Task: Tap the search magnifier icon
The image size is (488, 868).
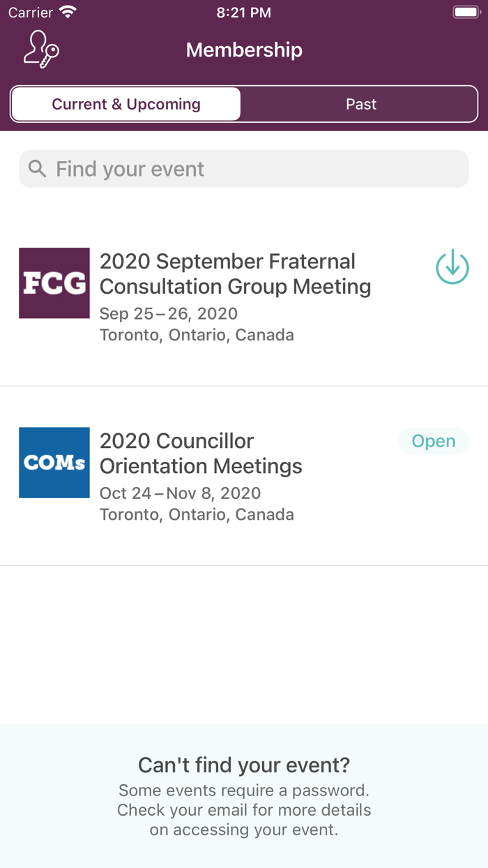Action: (x=37, y=169)
